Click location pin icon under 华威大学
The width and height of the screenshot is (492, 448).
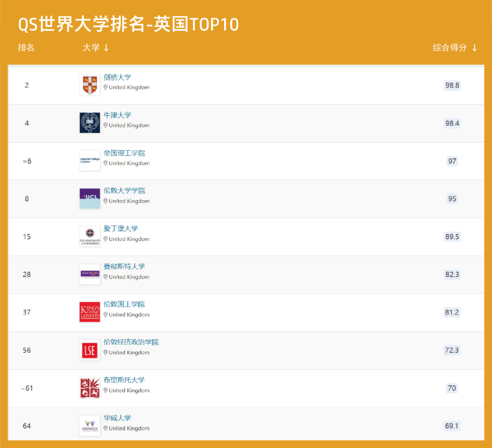point(106,428)
